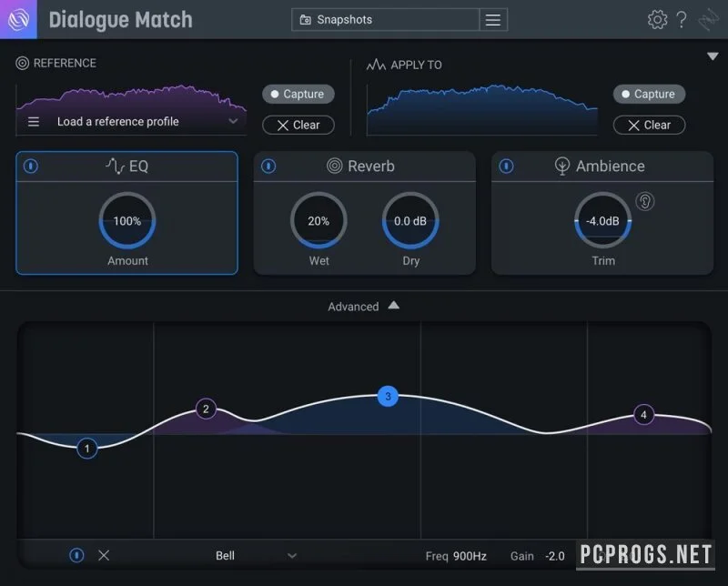Collapse the top-right triangle arrow
This screenshot has width=728, height=586.
pos(713,56)
